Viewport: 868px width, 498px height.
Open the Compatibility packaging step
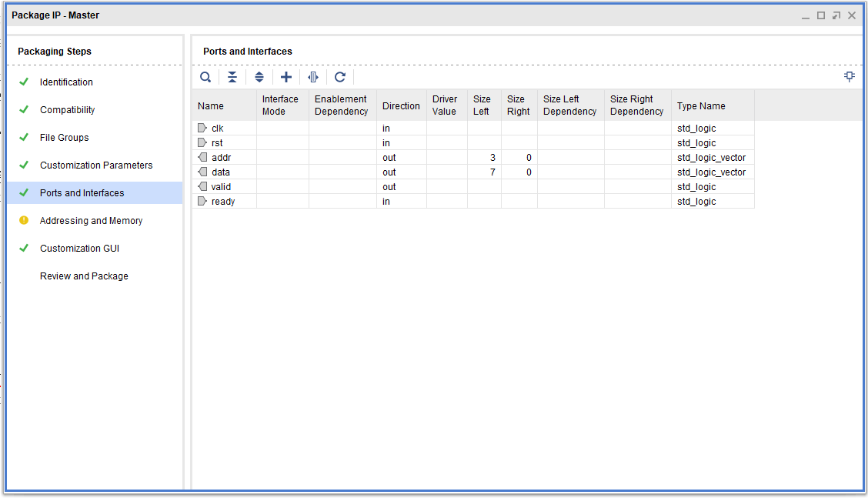(x=67, y=109)
